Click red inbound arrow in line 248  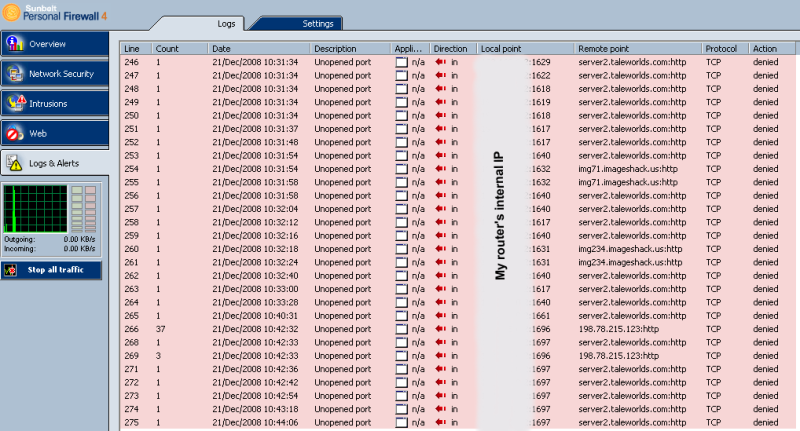[440, 89]
